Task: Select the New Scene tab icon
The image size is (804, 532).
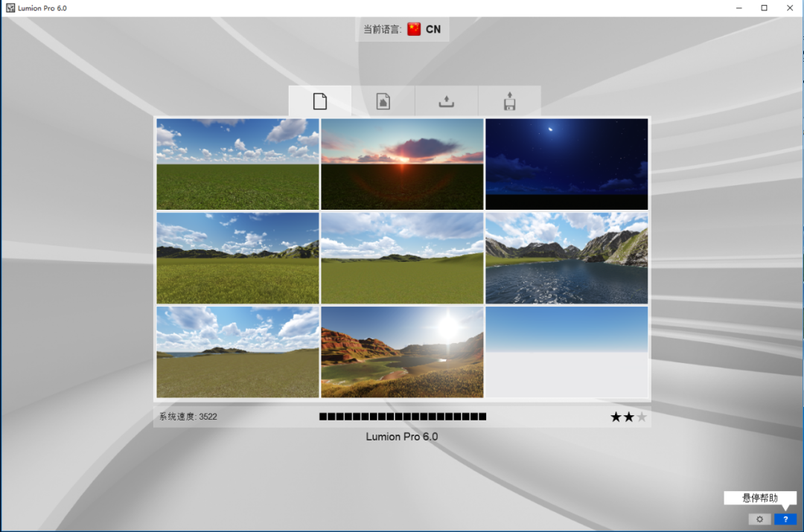Action: (320, 101)
